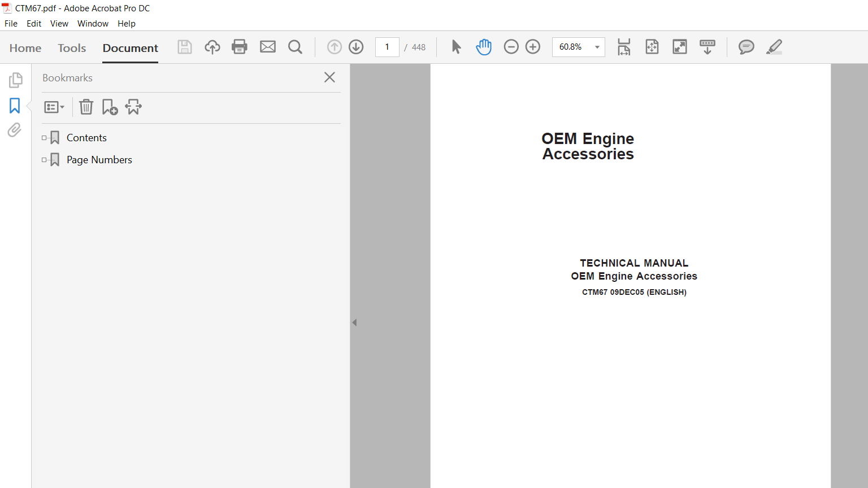Go to previous page arrow
The image size is (868, 488).
tap(335, 47)
